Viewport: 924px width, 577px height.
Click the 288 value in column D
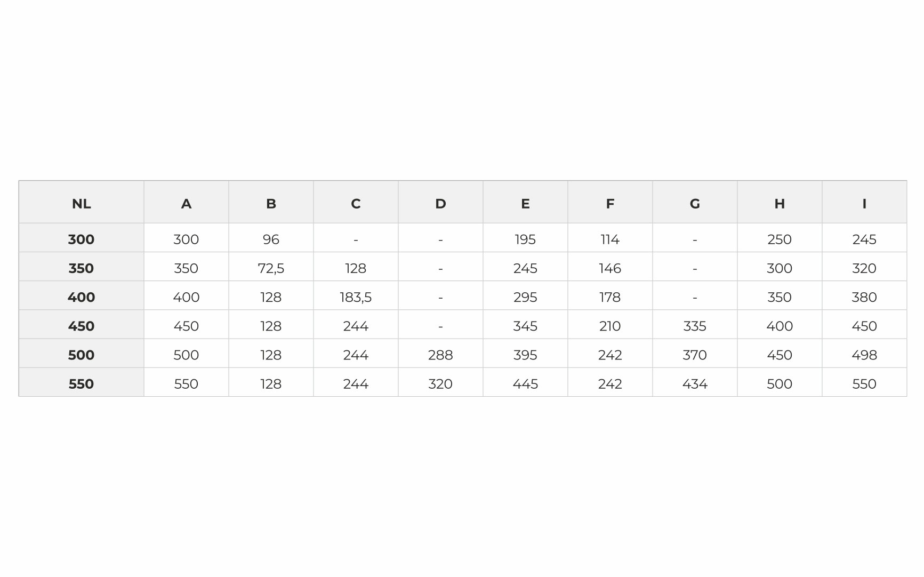[440, 355]
